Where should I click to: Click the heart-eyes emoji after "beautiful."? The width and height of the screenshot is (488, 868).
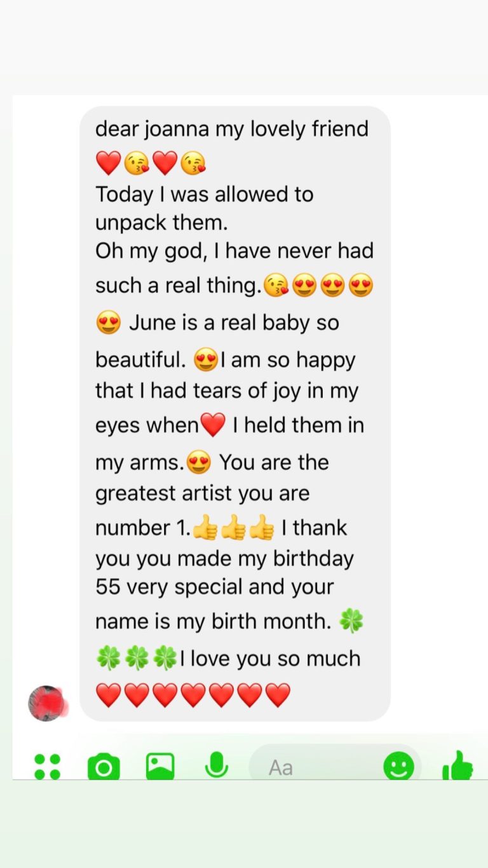[x=206, y=361]
